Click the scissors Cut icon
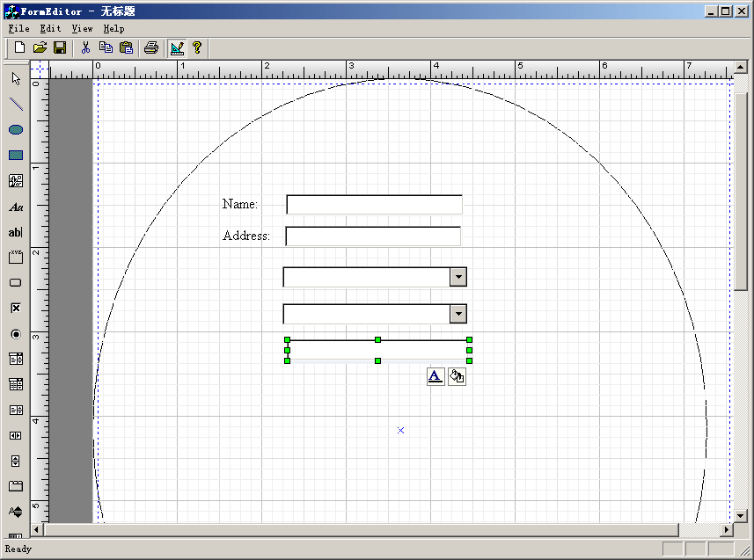The height and width of the screenshot is (560, 754). pyautogui.click(x=85, y=47)
